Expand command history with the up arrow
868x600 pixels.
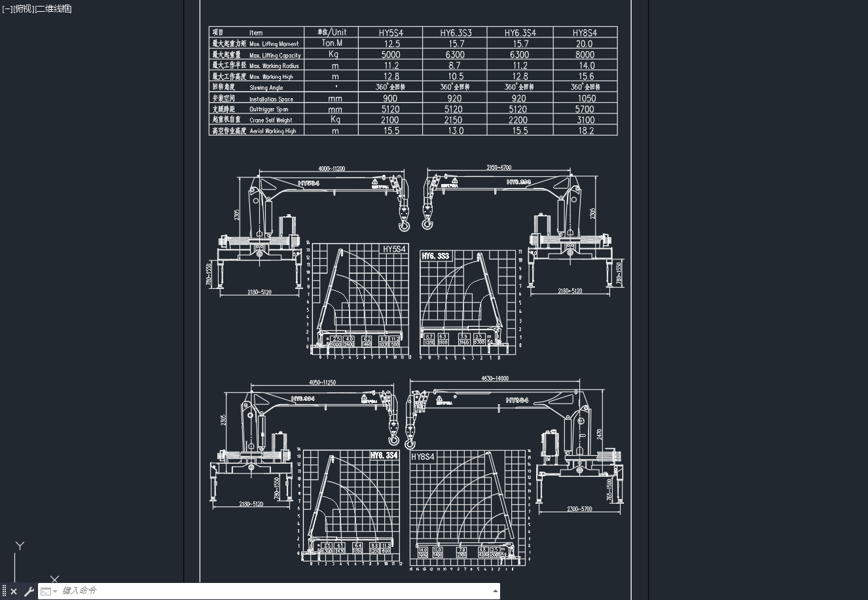tap(495, 591)
